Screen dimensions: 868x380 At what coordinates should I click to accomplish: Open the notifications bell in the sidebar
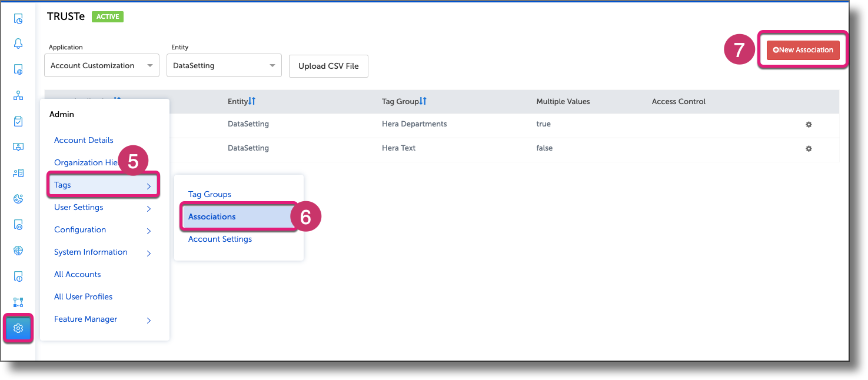(x=18, y=43)
